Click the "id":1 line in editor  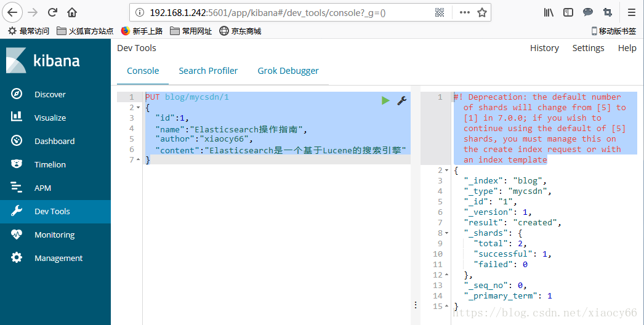pos(172,118)
